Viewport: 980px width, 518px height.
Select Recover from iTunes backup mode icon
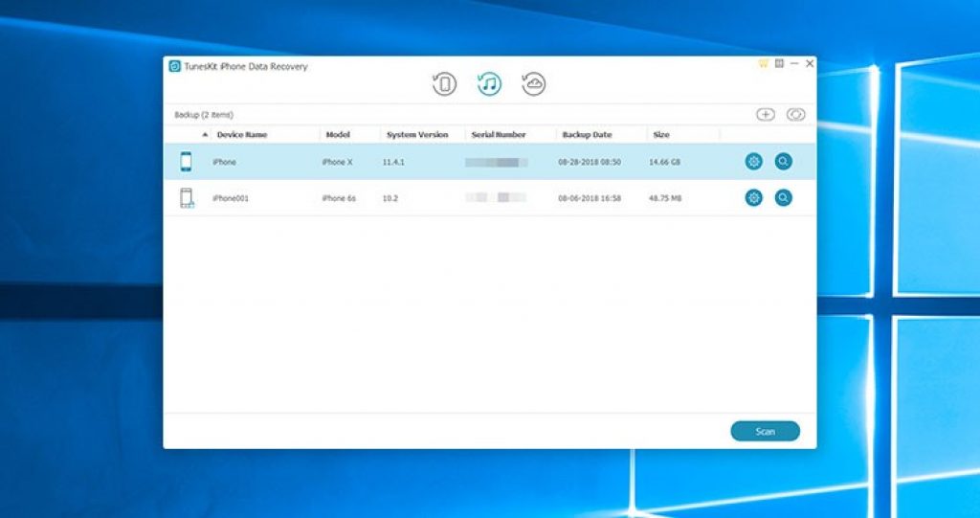(489, 84)
